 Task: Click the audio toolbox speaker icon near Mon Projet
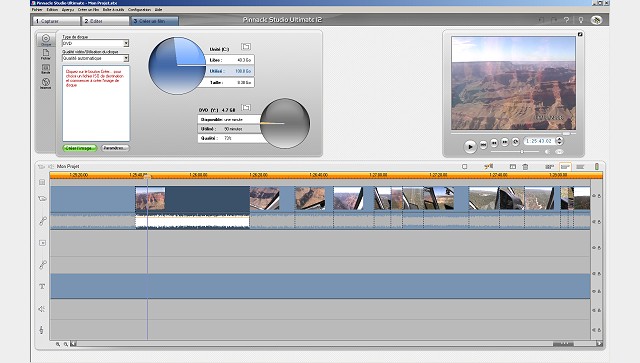51,167
